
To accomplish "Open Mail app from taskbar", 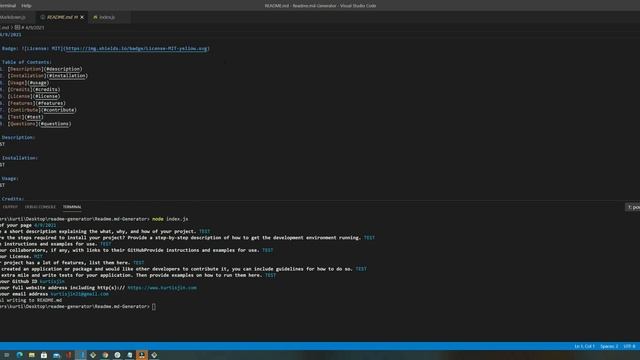I will [x=56, y=355].
